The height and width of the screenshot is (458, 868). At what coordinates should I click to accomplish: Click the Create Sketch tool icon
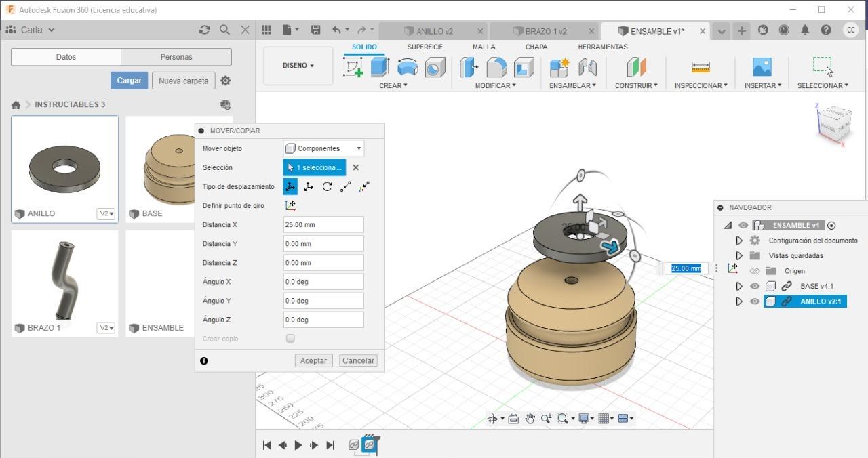353,67
